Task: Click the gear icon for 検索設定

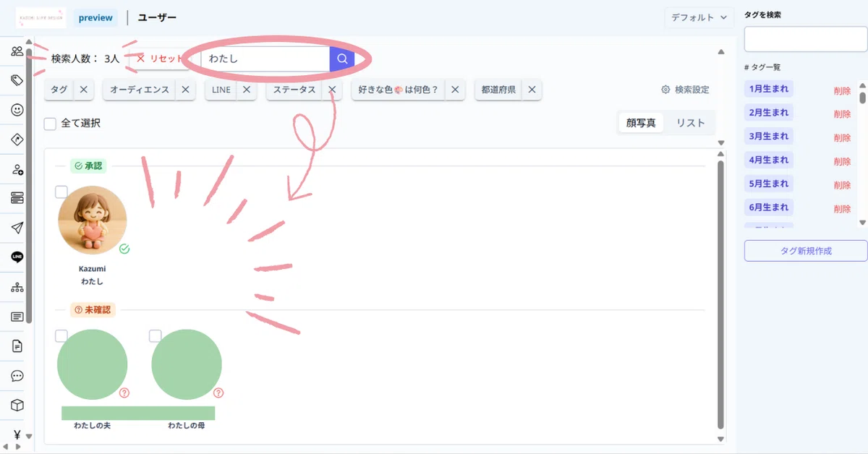Action: pyautogui.click(x=665, y=90)
